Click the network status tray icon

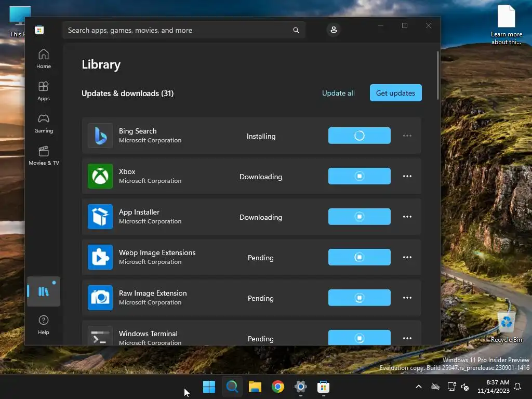click(x=451, y=387)
